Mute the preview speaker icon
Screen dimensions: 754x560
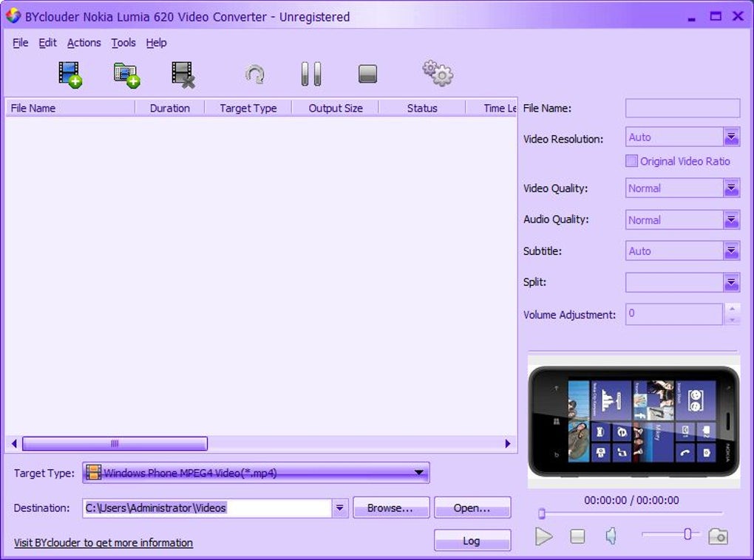[611, 536]
